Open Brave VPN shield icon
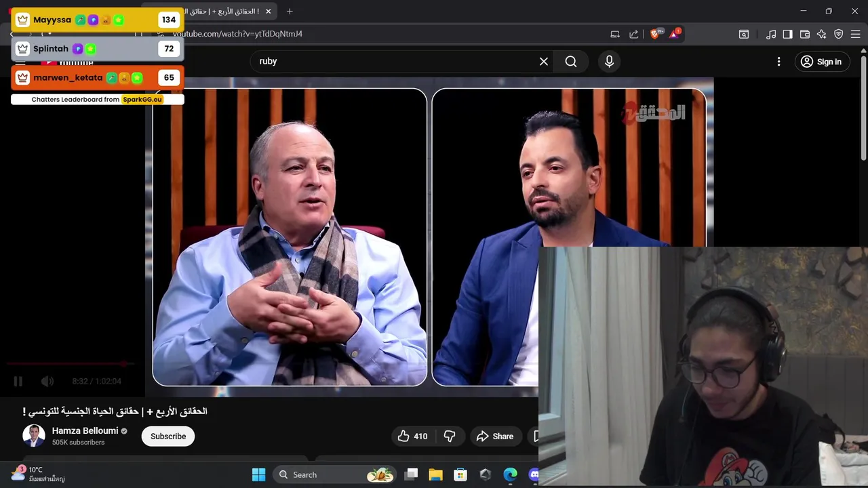 [x=838, y=34]
